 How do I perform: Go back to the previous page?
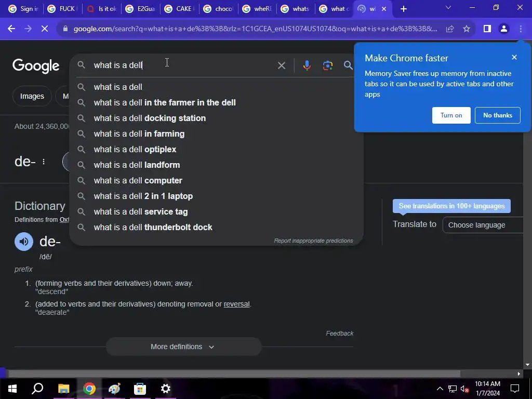pos(11,29)
